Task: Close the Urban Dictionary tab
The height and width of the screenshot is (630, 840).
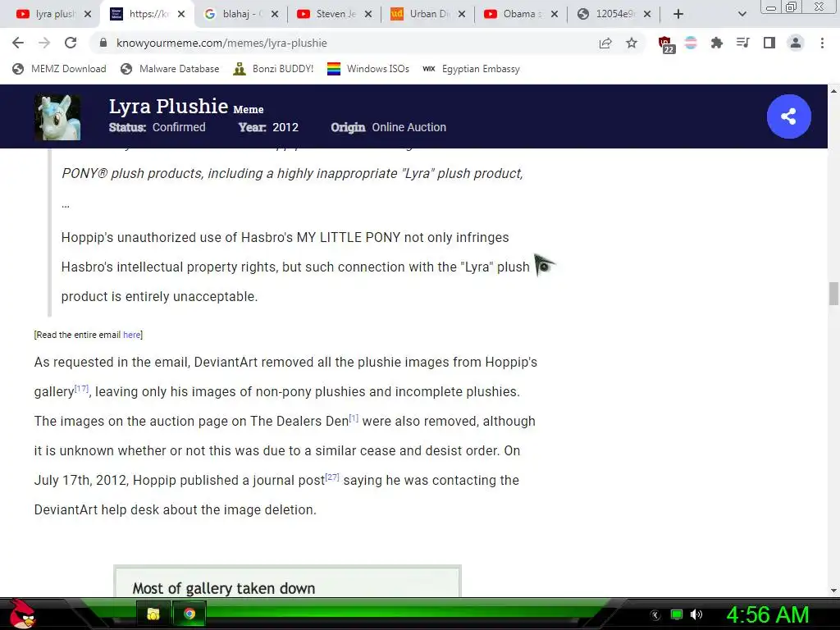Action: (x=462, y=14)
